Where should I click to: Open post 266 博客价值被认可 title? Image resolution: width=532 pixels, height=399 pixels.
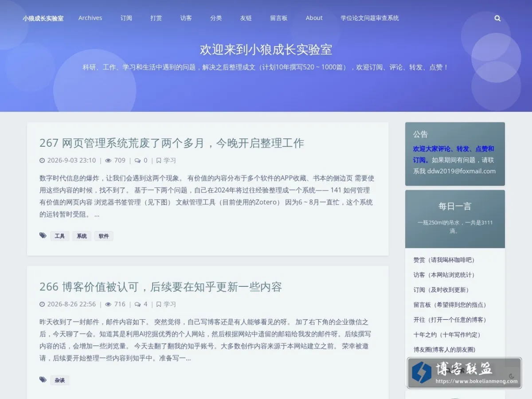point(160,286)
